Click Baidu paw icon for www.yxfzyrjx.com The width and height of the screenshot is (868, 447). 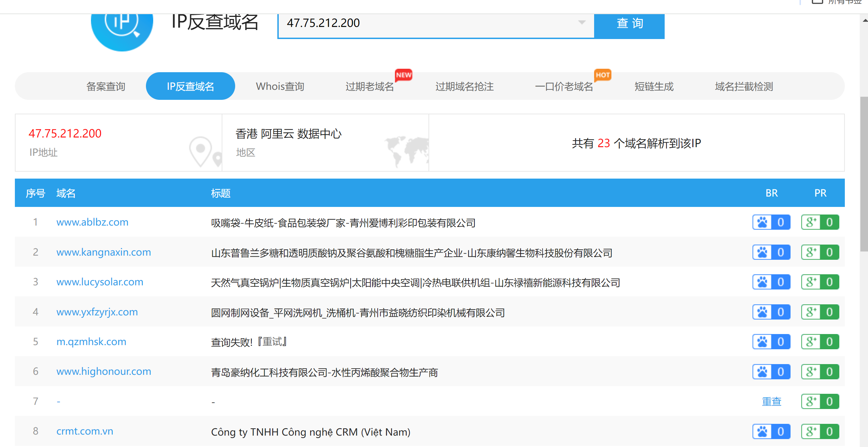point(762,312)
